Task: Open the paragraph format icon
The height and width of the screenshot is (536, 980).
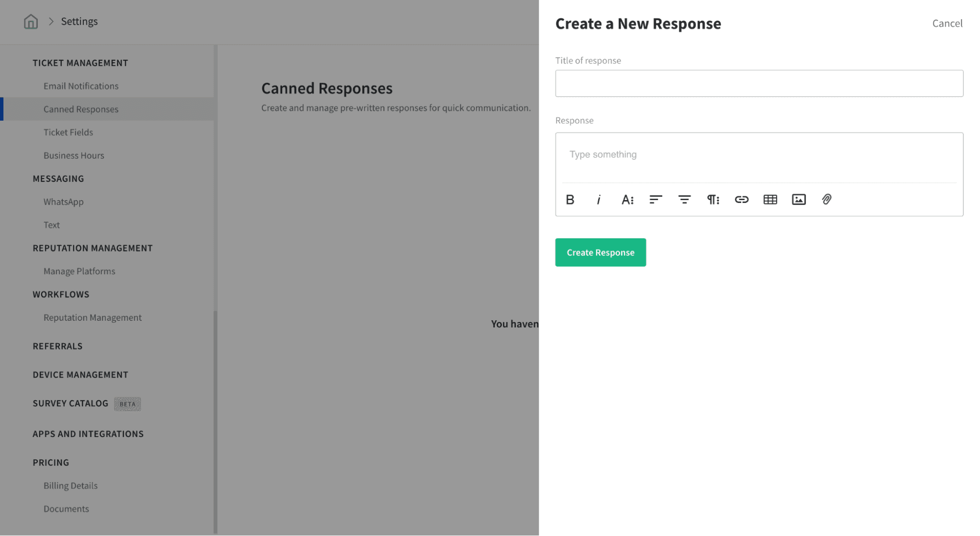Action: [713, 200]
